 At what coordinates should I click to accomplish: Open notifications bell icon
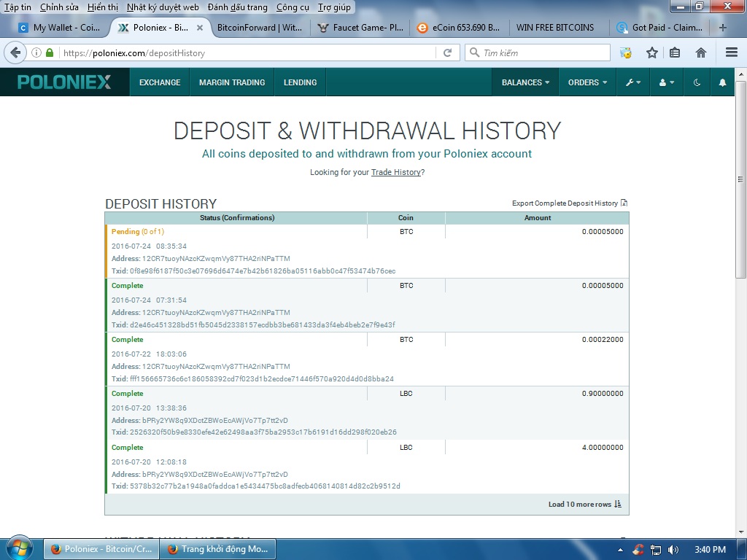pos(722,82)
